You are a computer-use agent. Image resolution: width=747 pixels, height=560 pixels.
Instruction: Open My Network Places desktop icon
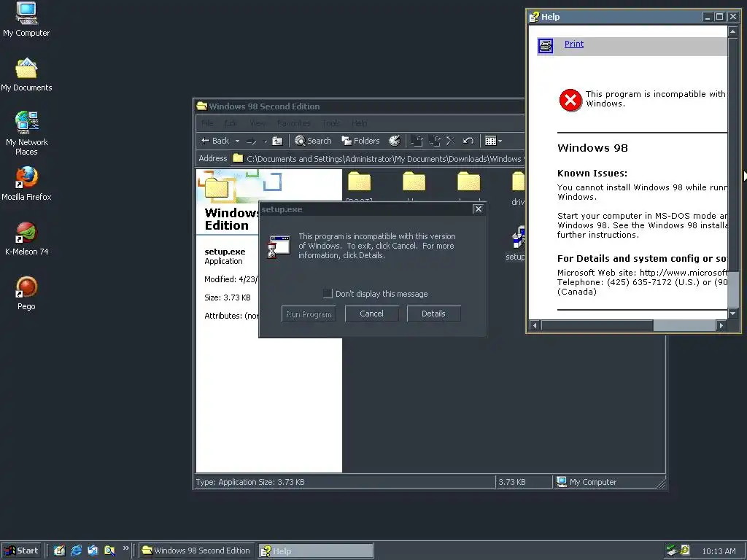26,133
